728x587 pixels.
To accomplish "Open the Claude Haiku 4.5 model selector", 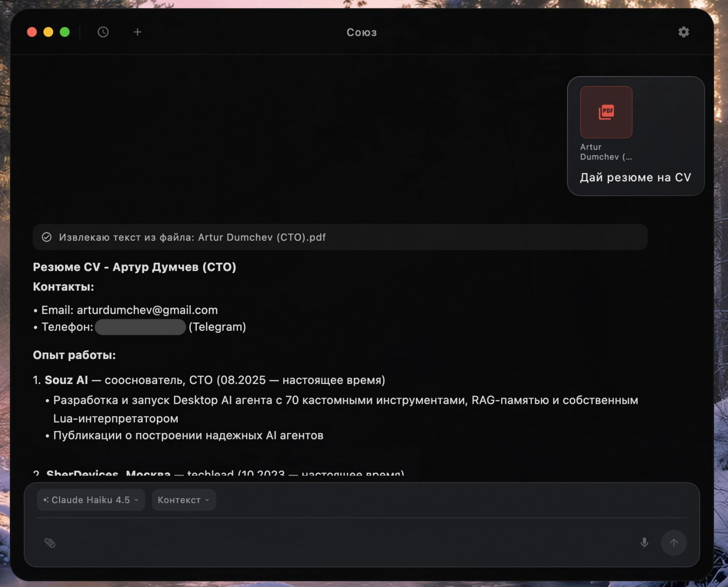I will (x=90, y=500).
